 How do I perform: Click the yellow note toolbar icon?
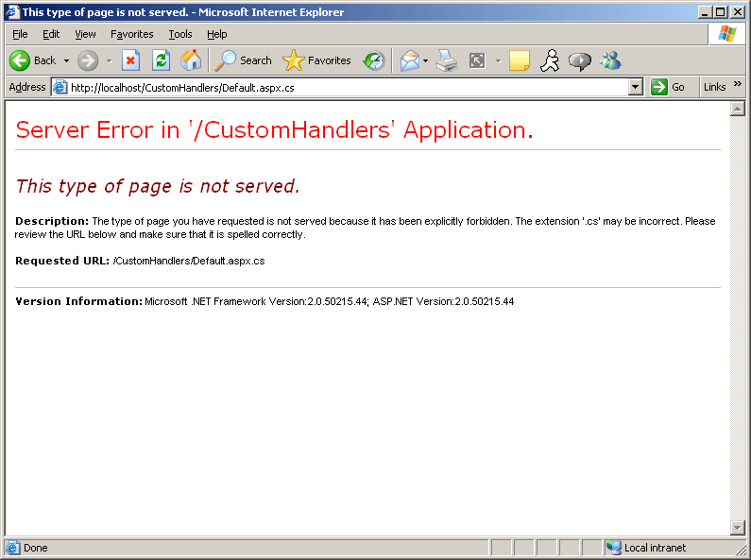519,60
